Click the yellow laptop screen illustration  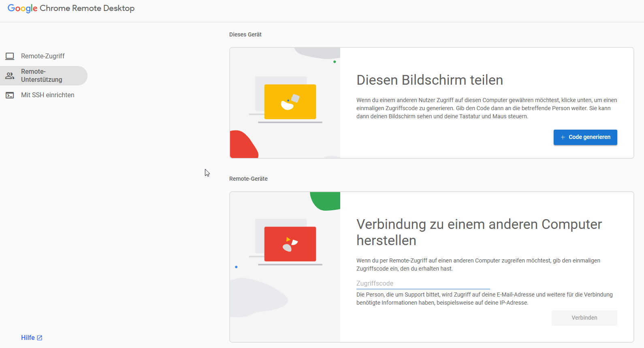290,102
